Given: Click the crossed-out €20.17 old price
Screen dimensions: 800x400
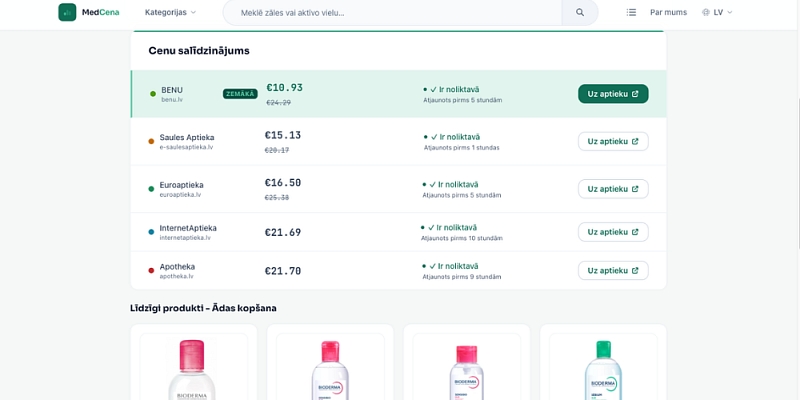Looking at the screenshot, I should [x=277, y=150].
